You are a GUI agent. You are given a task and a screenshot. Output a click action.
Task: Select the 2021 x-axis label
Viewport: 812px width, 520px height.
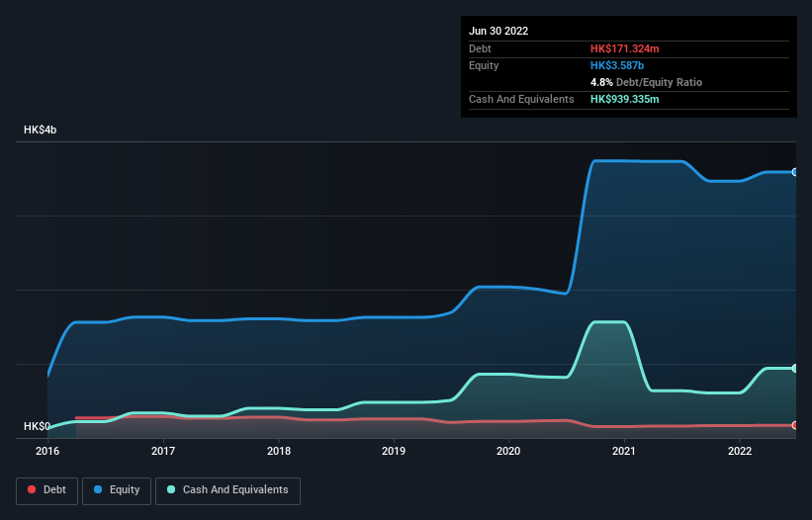coord(624,451)
